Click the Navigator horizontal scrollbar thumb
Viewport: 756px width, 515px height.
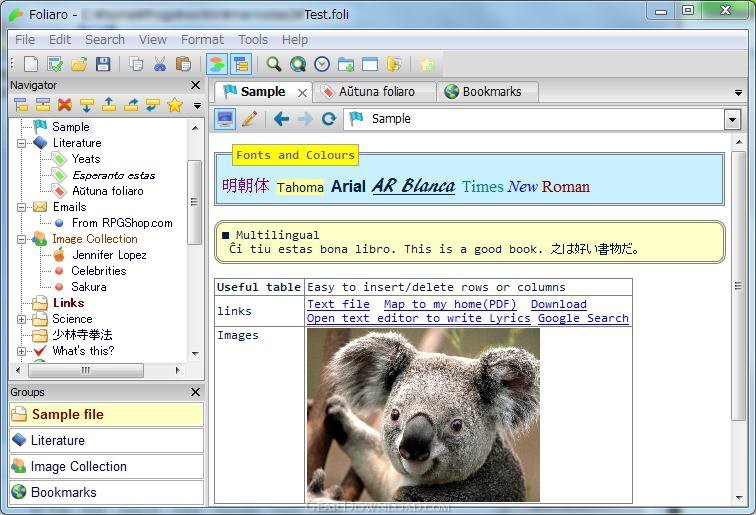coord(85,370)
